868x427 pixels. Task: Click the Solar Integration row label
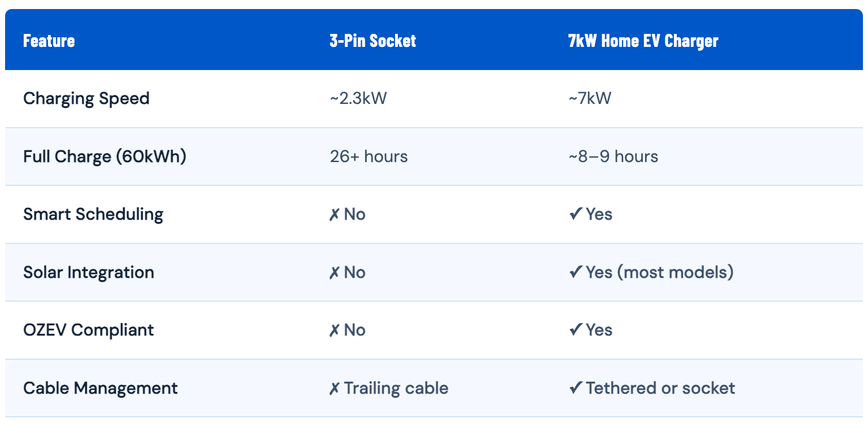click(x=89, y=273)
